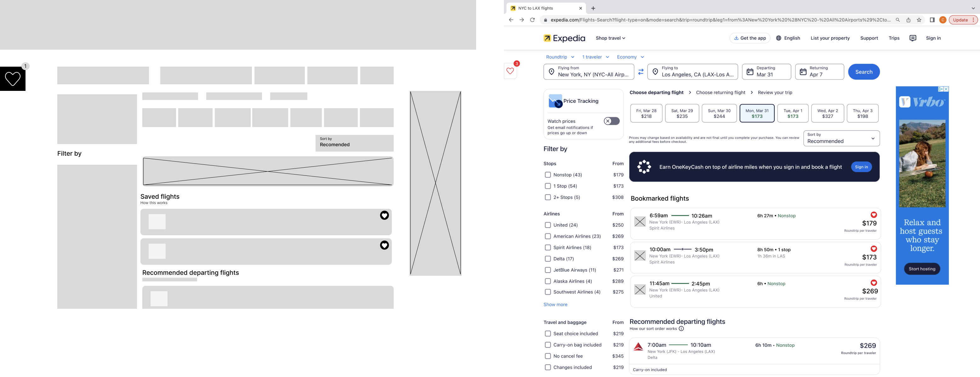Reload the page in the browser
Viewport: 980px width, 377px height.
(532, 20)
